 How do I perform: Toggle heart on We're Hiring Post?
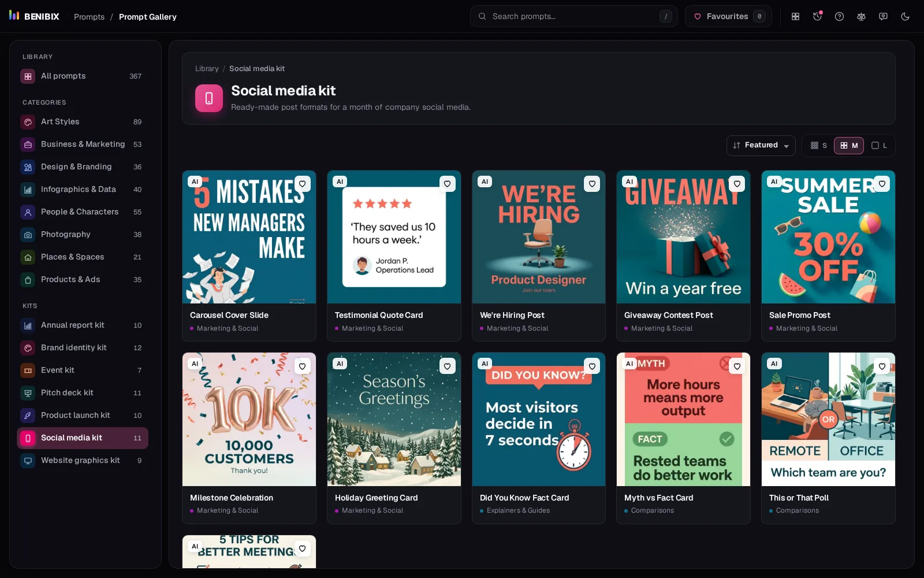[x=592, y=184]
